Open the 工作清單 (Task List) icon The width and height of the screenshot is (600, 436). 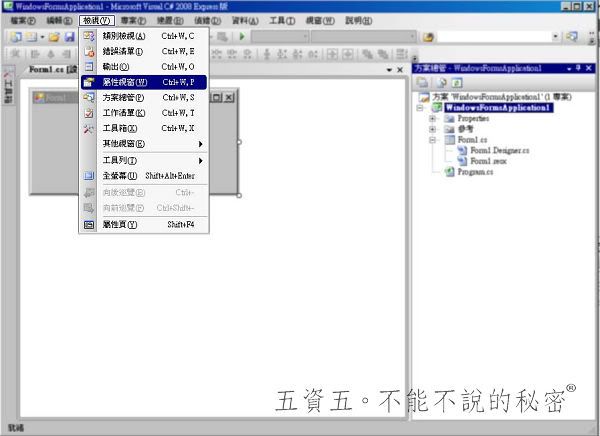pos(89,113)
